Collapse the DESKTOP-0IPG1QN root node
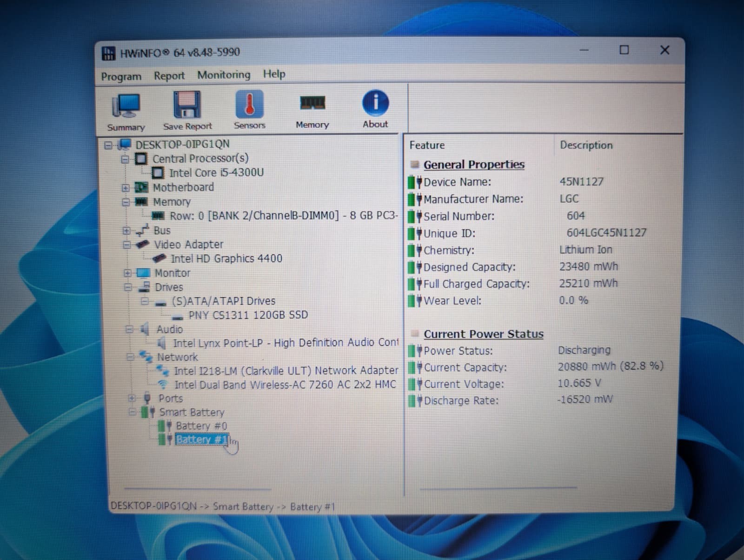 pos(108,145)
